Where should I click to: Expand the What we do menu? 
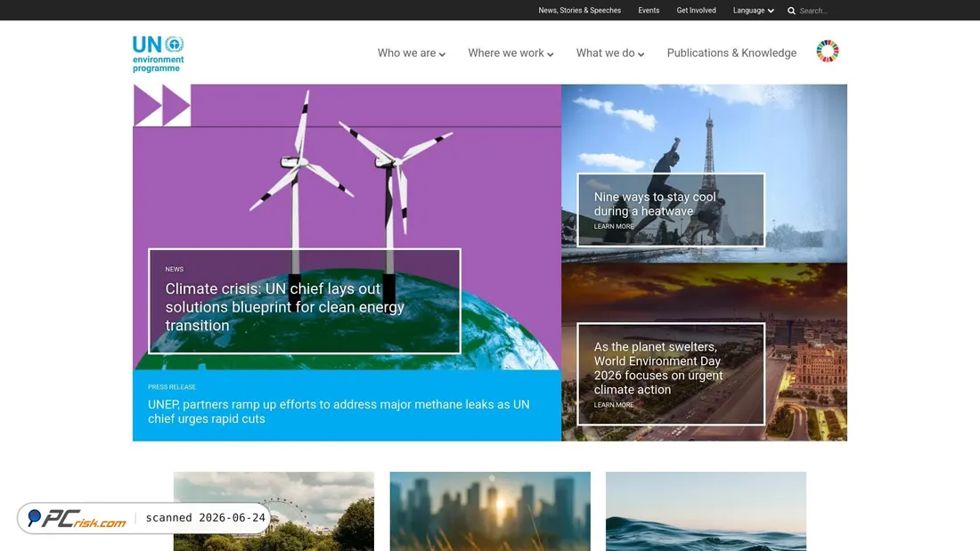coord(610,53)
